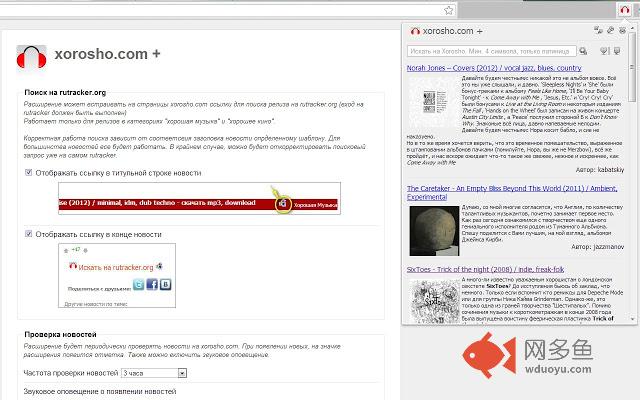Click the rutracker icon in red title bar preview
Image resolution: width=640 pixels, height=400 pixels.
[x=282, y=203]
